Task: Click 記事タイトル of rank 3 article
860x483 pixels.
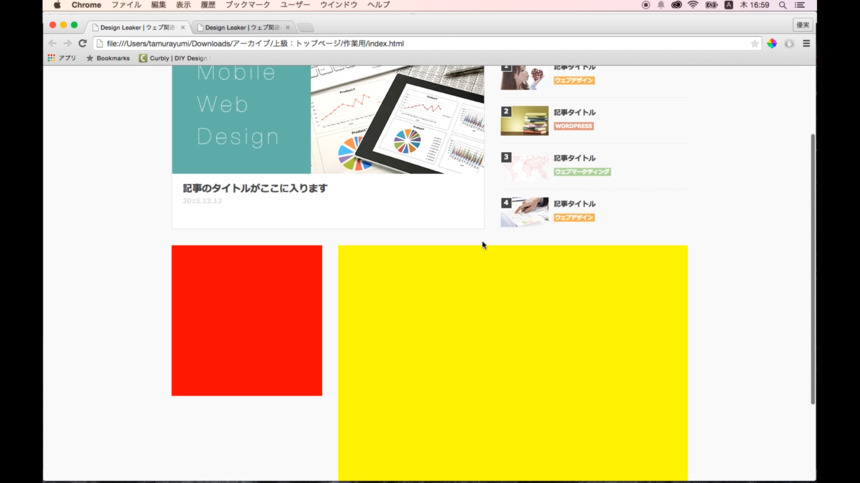Action: tap(574, 158)
